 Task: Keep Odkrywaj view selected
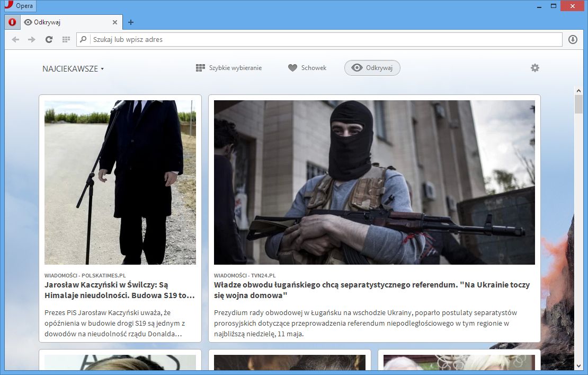coord(372,68)
